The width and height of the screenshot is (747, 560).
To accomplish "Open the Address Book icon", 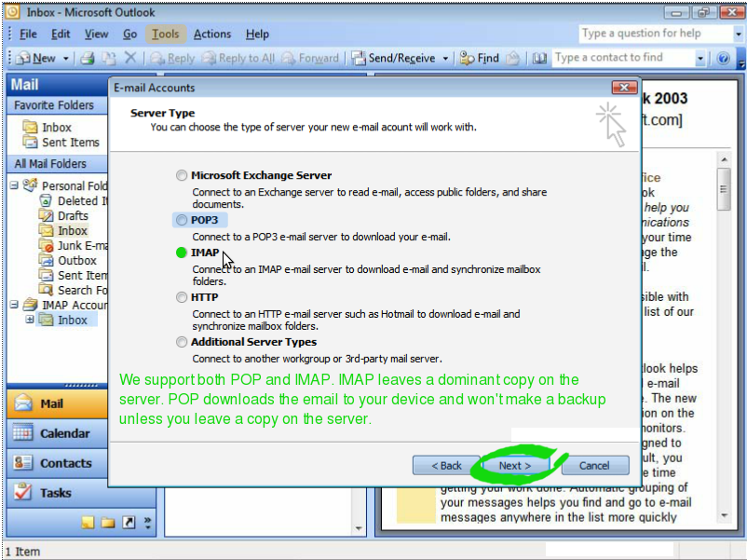I will tap(539, 58).
